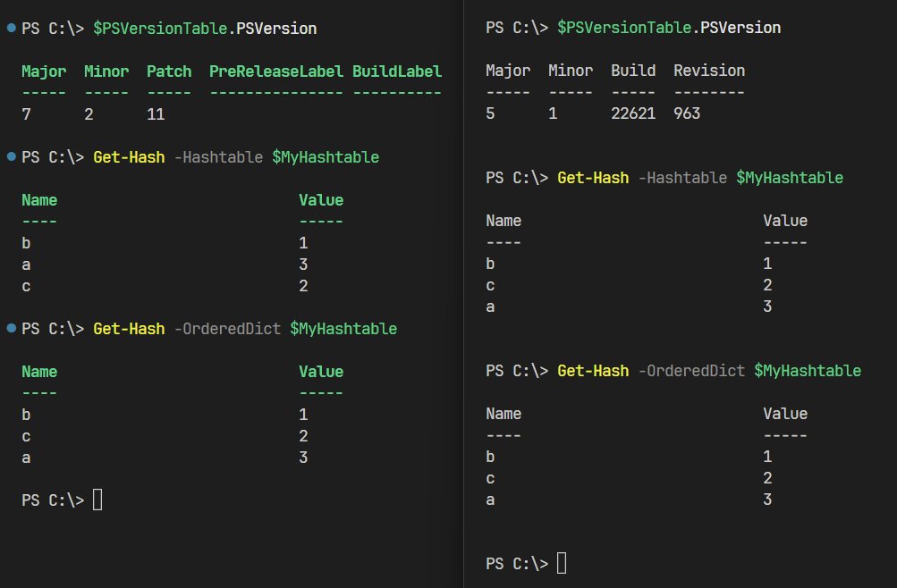
Task: Click "$PSVersionTable" in the right terminal command
Action: (624, 28)
